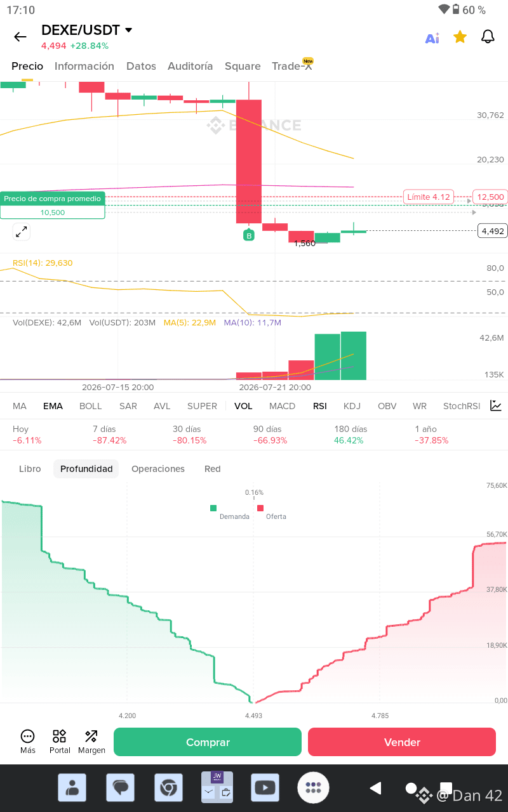Open the Datos tab
The height and width of the screenshot is (812, 508).
(141, 66)
